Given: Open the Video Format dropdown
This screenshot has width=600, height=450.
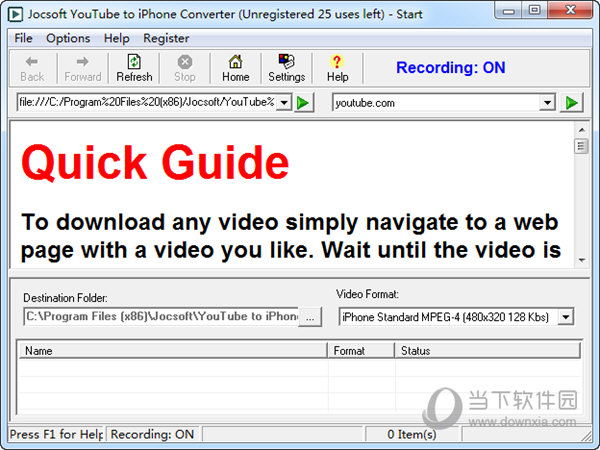Looking at the screenshot, I should click(x=566, y=317).
